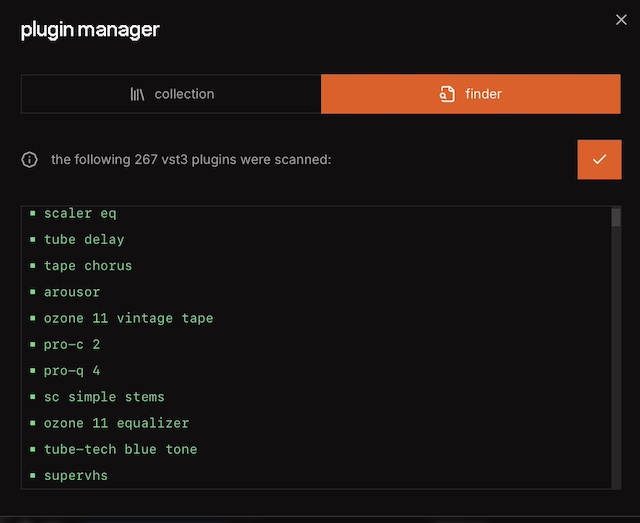The width and height of the screenshot is (640, 523).
Task: Close the plugin manager dialog
Action: pos(621,20)
